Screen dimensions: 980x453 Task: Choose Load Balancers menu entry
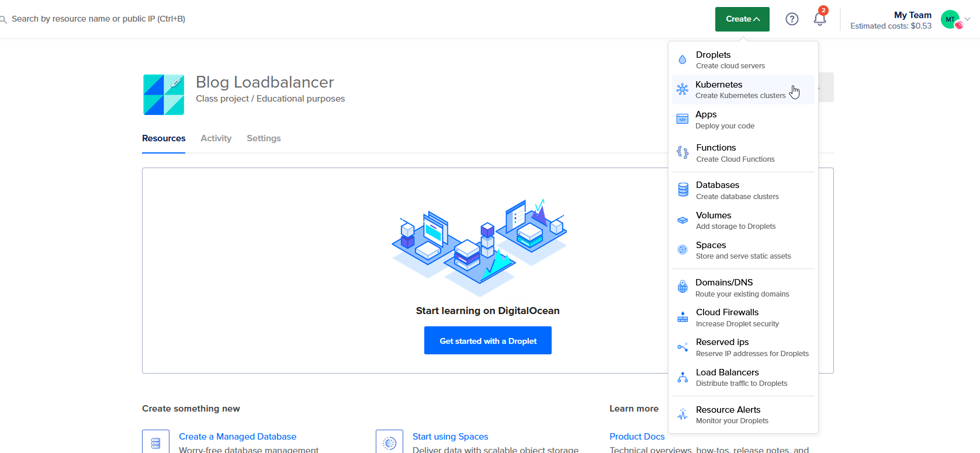point(743,377)
